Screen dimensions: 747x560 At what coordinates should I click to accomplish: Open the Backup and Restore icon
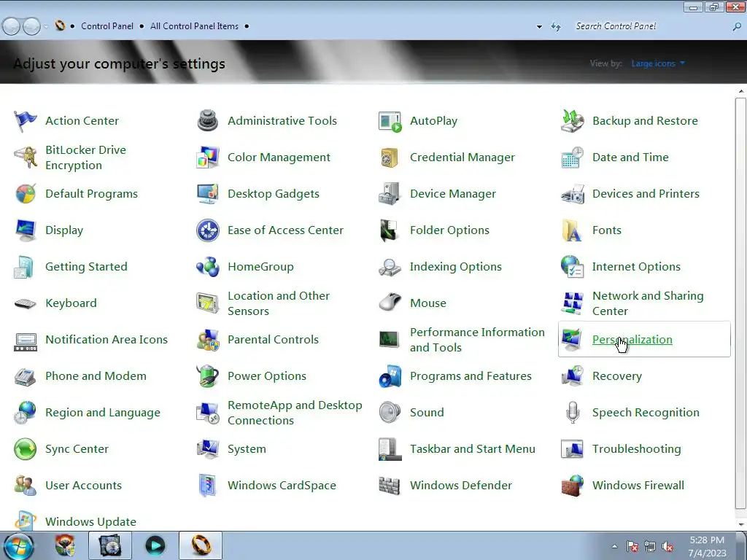pyautogui.click(x=572, y=121)
